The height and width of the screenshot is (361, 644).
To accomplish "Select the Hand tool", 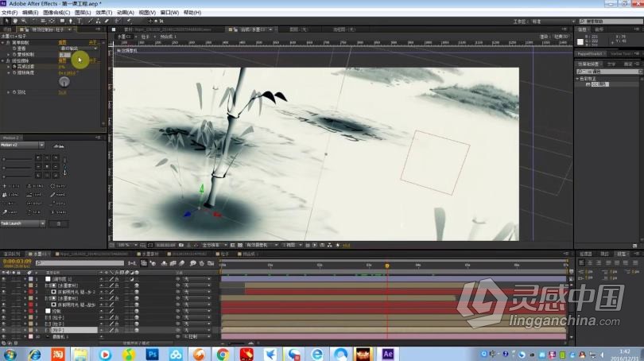I will point(15,21).
